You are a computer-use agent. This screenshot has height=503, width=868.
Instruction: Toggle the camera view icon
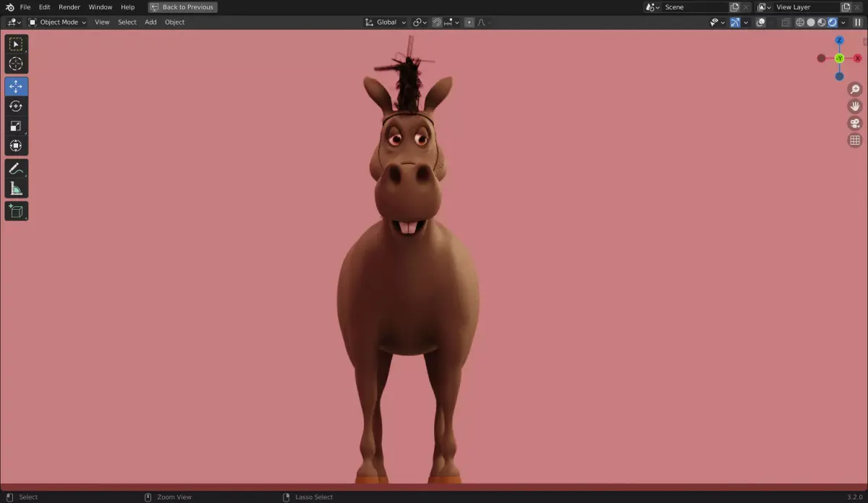[855, 123]
